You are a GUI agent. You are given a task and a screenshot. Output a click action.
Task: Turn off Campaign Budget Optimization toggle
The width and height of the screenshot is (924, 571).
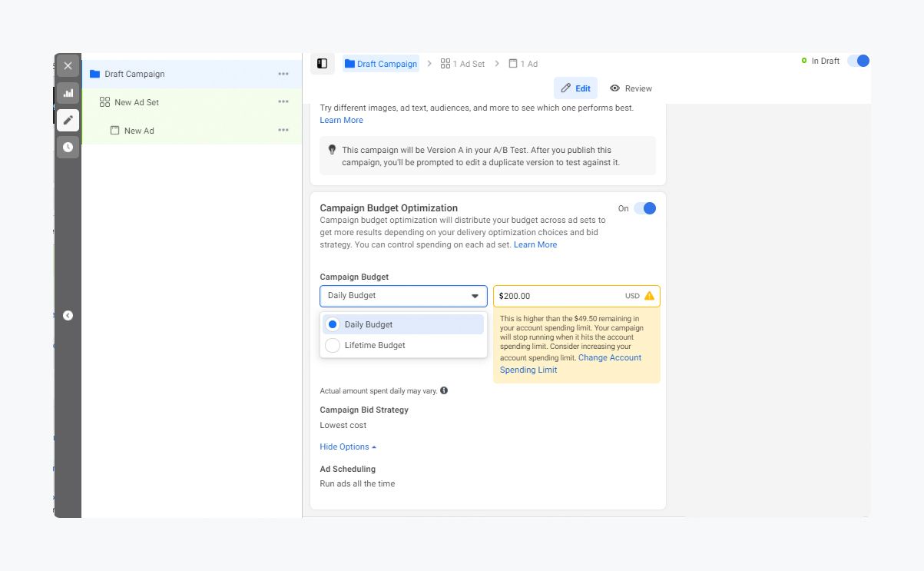tap(644, 208)
